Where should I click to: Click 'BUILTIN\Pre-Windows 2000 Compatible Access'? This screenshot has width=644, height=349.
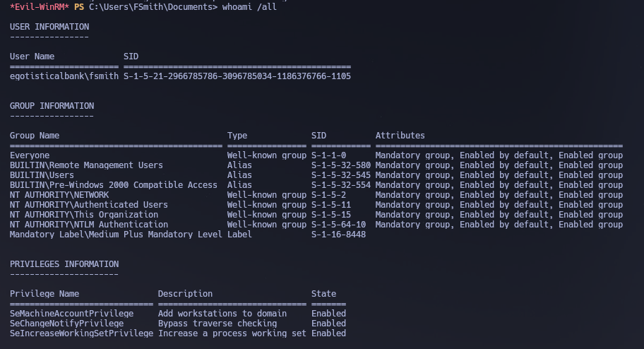point(114,185)
